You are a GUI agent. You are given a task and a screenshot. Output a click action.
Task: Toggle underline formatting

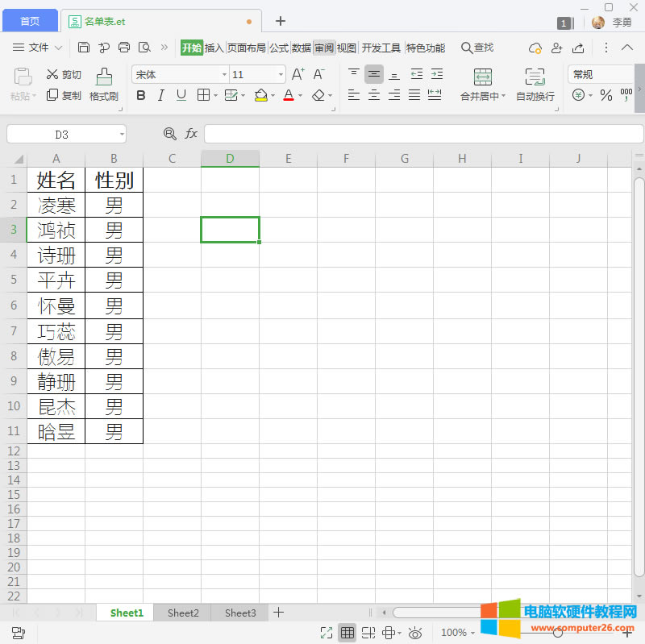pos(181,95)
